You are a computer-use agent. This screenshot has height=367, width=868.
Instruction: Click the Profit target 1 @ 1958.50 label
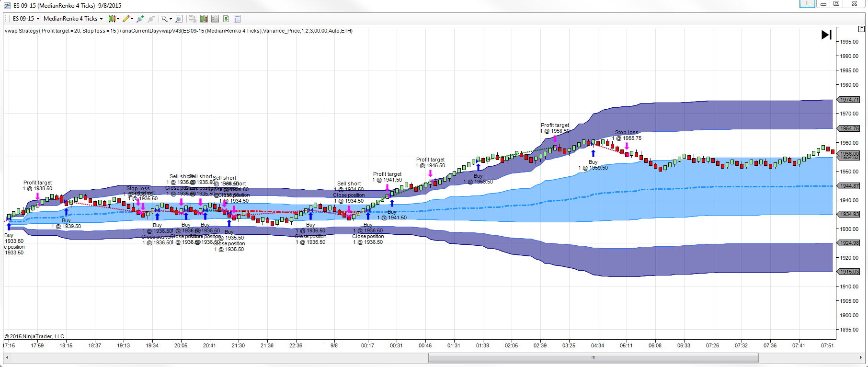(x=555, y=128)
